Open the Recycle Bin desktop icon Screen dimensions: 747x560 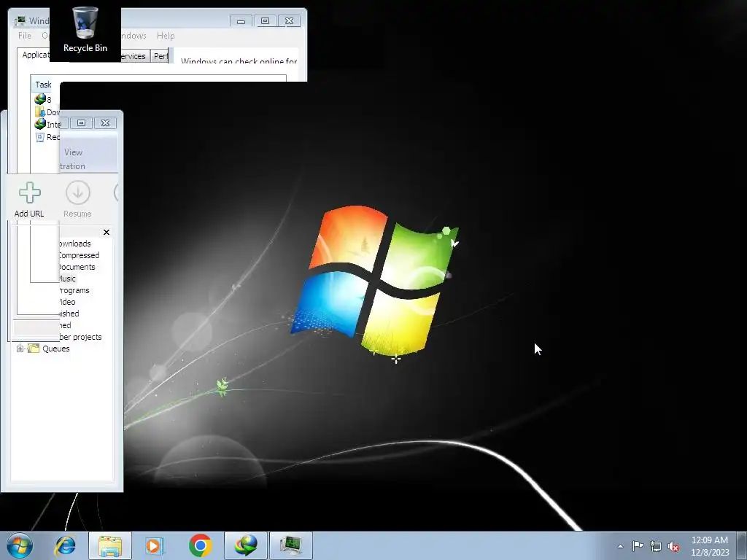click(x=85, y=30)
